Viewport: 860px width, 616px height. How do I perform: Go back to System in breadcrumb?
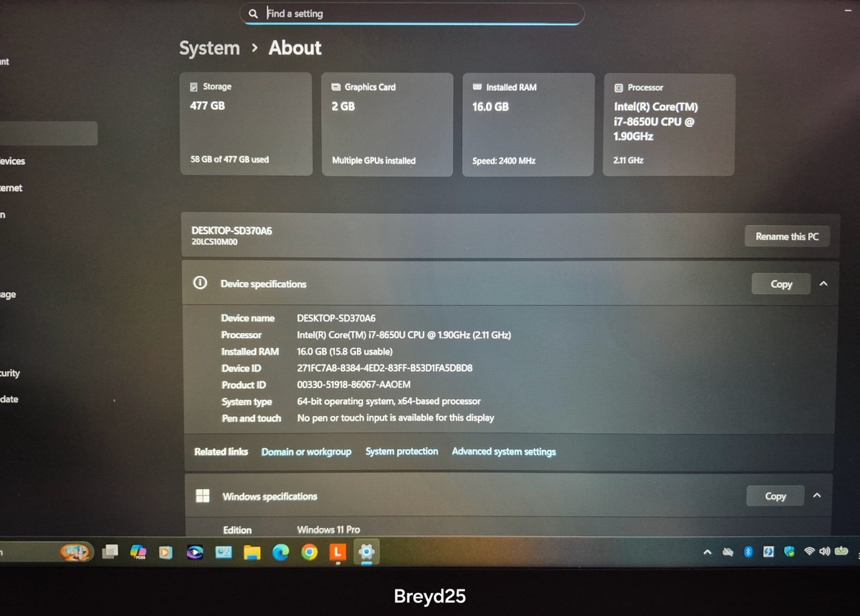click(209, 48)
